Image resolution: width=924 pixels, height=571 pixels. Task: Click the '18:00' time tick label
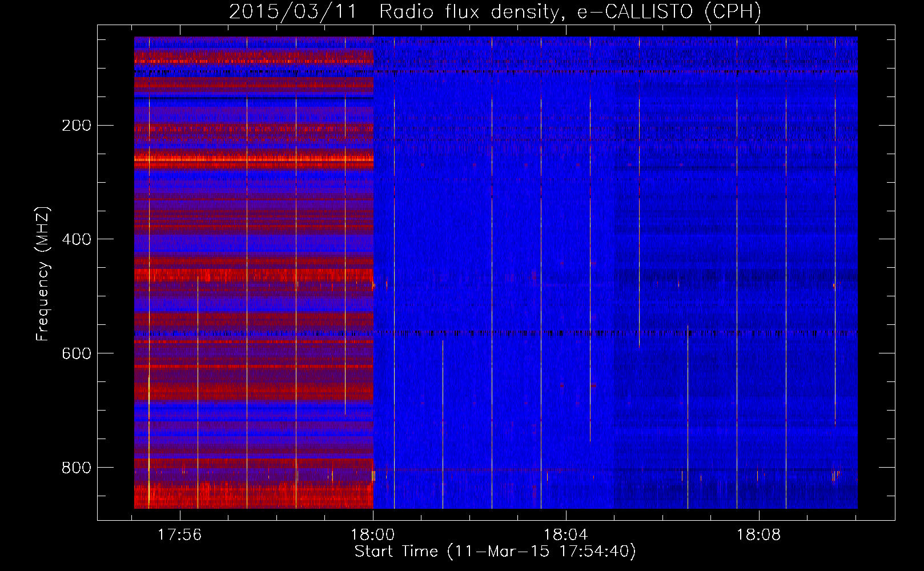coord(373,535)
